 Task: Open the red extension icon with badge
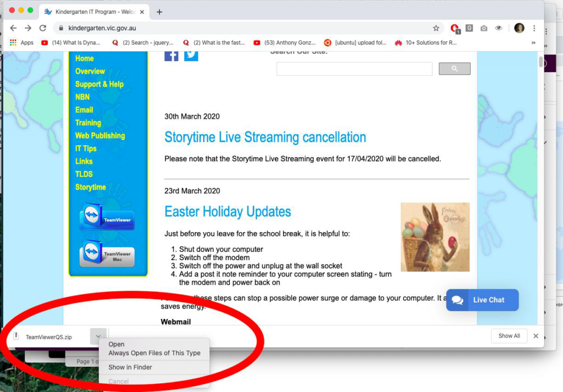(x=455, y=29)
